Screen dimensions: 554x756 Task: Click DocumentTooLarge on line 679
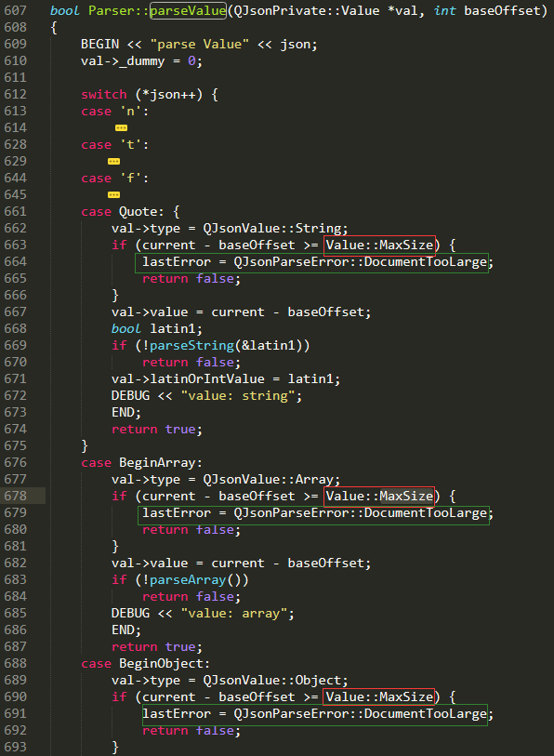tap(426, 513)
